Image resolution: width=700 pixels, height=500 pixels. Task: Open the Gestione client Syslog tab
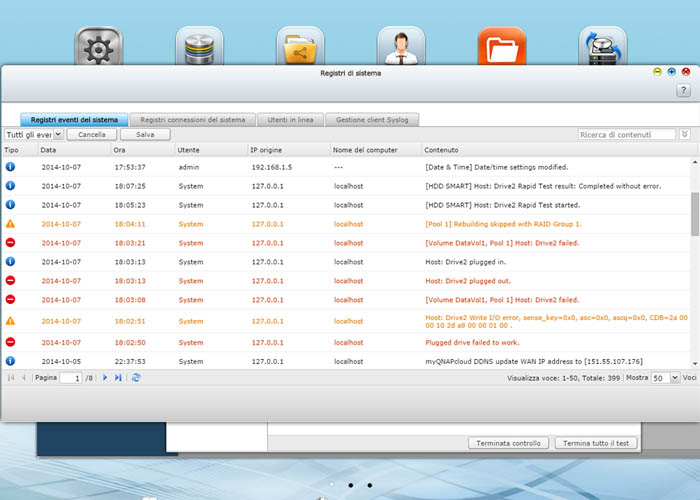pyautogui.click(x=373, y=119)
